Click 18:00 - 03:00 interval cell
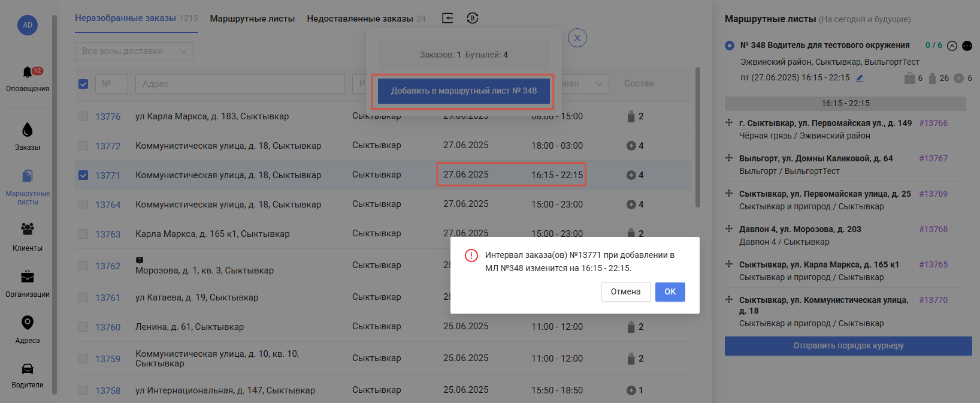 tap(557, 146)
